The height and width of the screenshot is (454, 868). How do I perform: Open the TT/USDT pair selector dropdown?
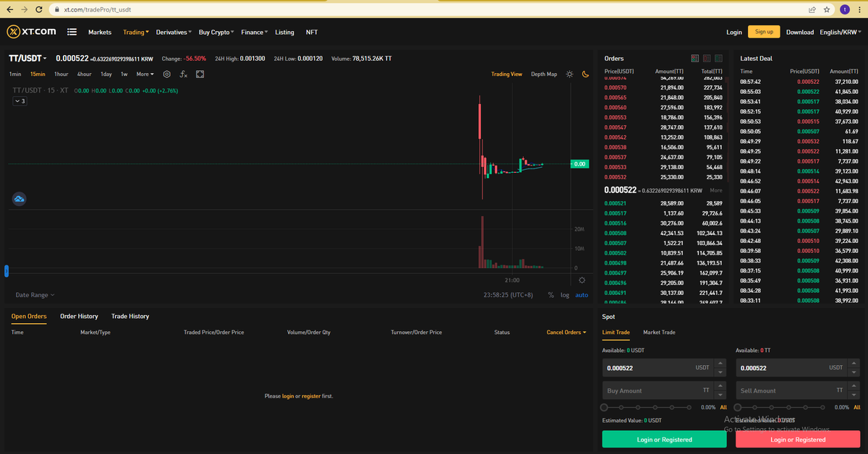click(27, 58)
